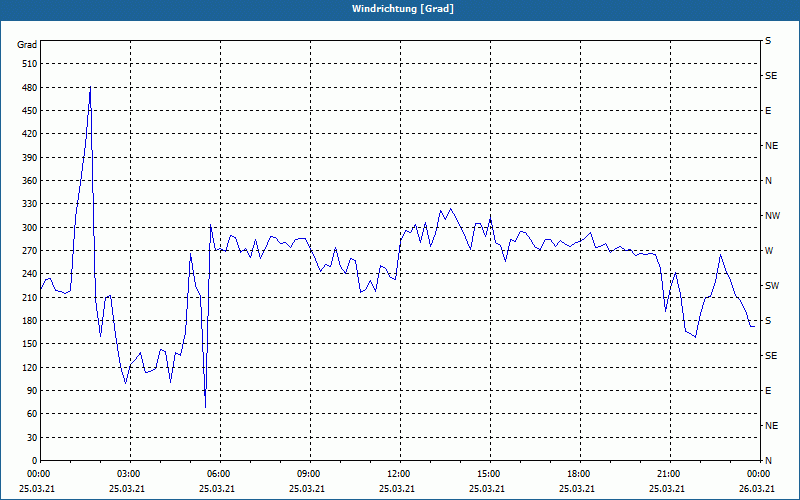Click the 450 label on the left axis

[30, 111]
